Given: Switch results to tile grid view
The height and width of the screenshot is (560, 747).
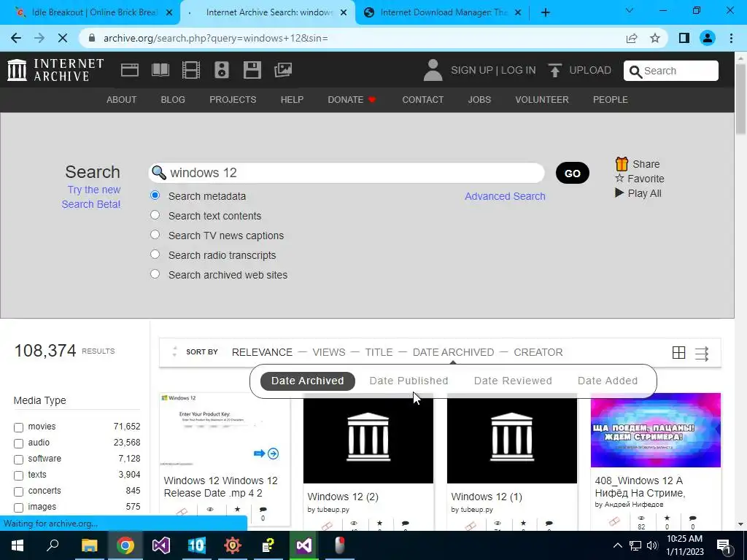Looking at the screenshot, I should click(x=679, y=353).
